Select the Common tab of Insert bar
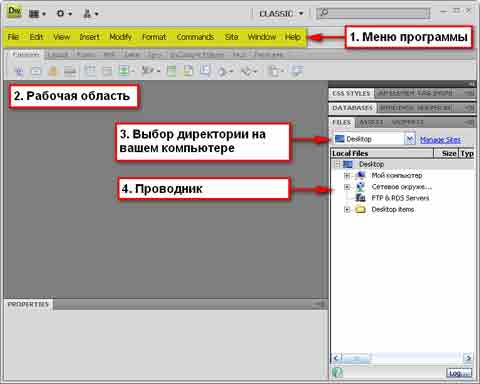This screenshot has width=480, height=384. click(26, 54)
